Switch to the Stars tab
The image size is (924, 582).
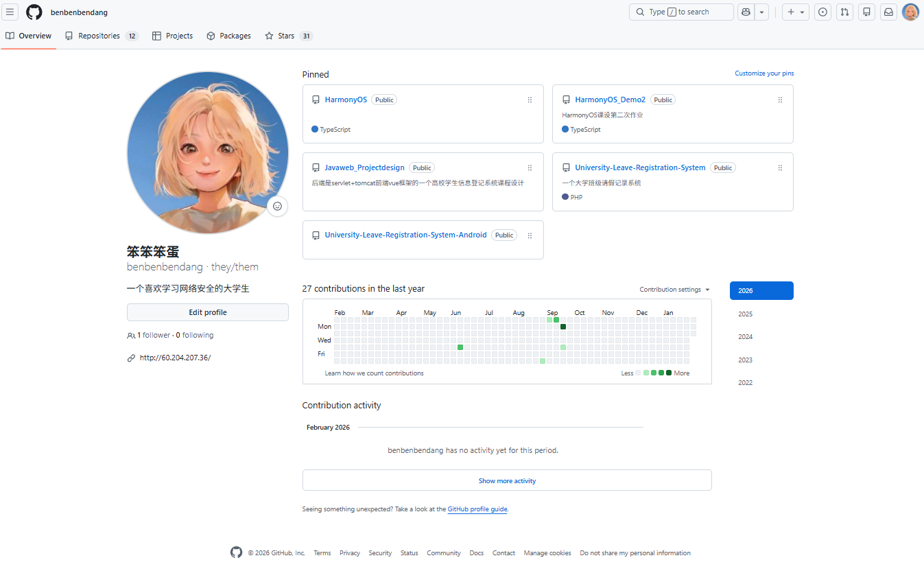[288, 36]
